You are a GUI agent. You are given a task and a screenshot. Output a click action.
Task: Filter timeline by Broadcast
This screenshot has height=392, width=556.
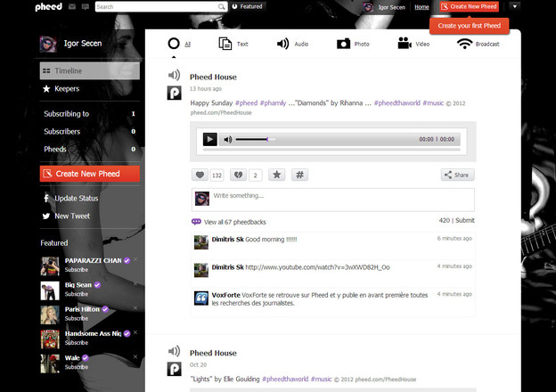pyautogui.click(x=478, y=44)
